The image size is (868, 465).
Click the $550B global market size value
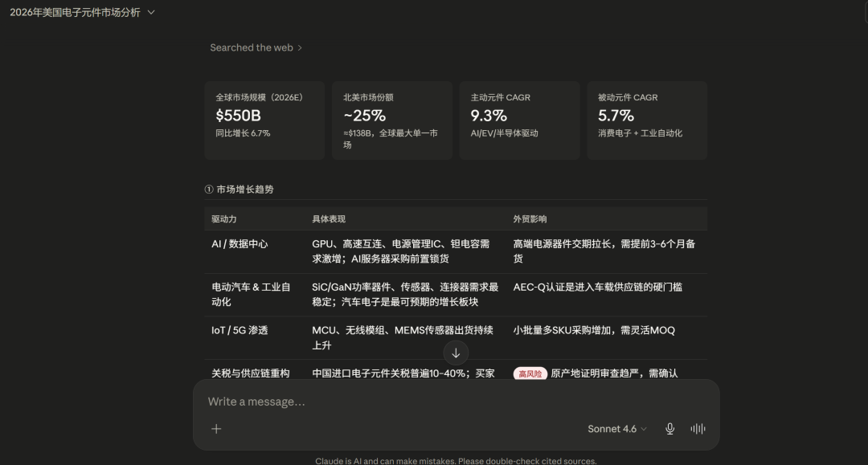tap(238, 116)
